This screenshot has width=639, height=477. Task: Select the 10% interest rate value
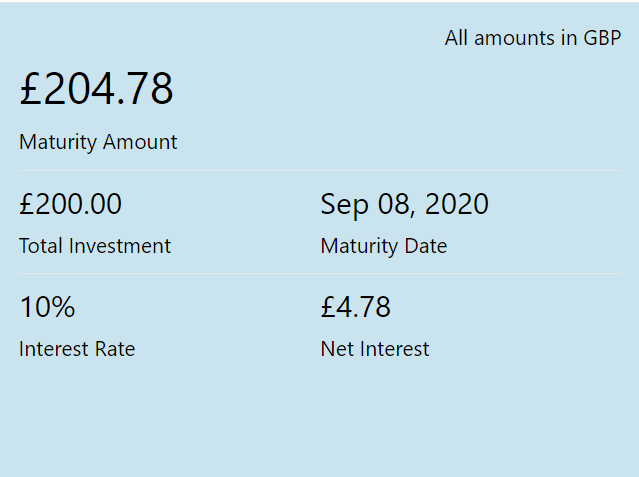[48, 307]
